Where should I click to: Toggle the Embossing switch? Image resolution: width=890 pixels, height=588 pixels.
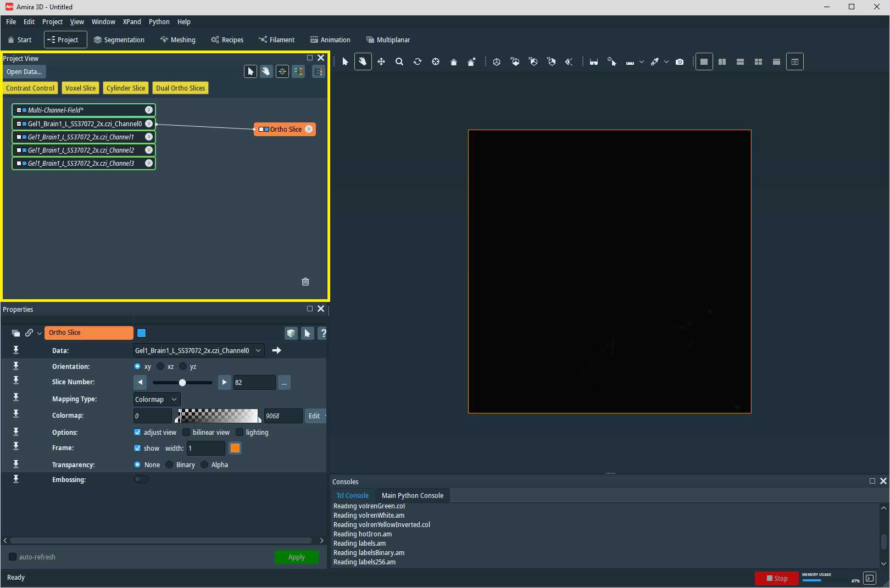click(141, 479)
